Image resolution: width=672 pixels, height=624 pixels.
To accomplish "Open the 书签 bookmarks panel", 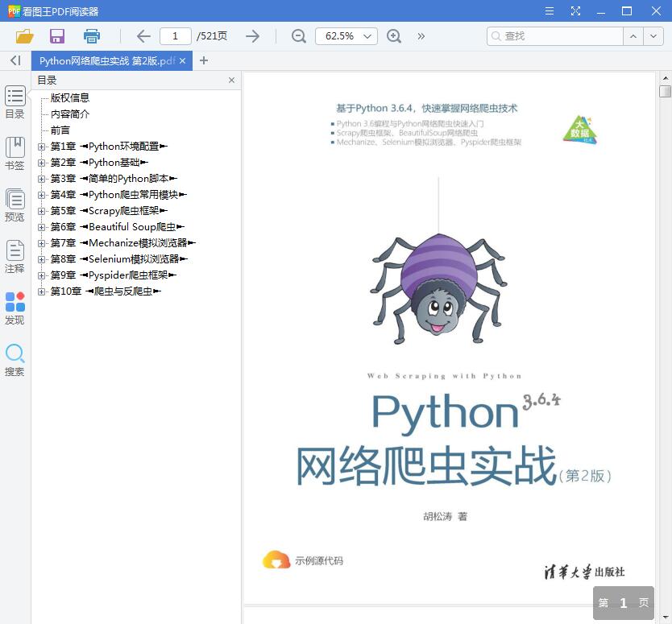I will (x=15, y=153).
